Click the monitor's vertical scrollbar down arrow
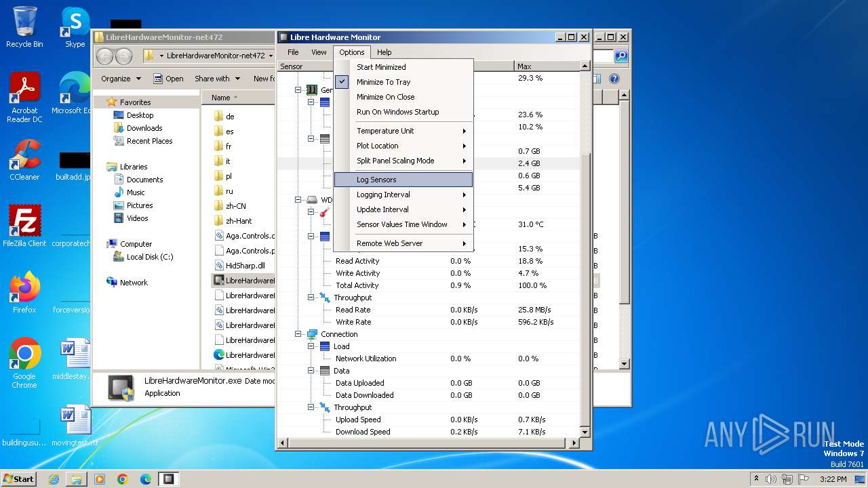This screenshot has width=868, height=488. tap(585, 431)
